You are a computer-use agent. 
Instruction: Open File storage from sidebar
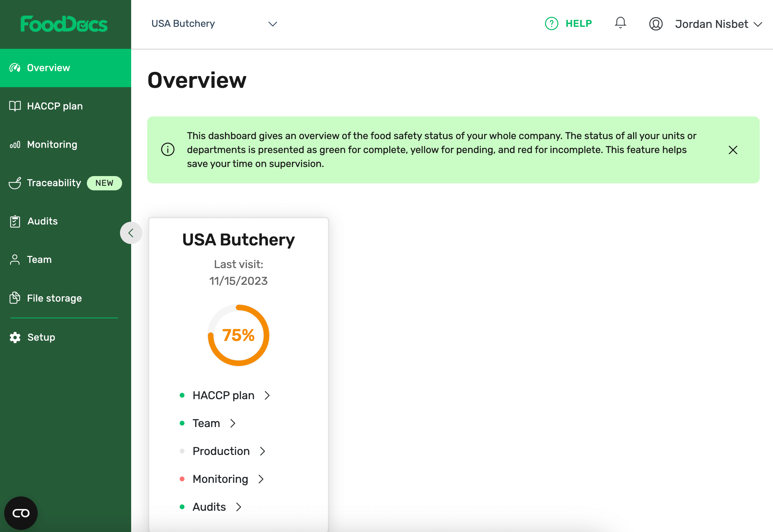coord(15,298)
